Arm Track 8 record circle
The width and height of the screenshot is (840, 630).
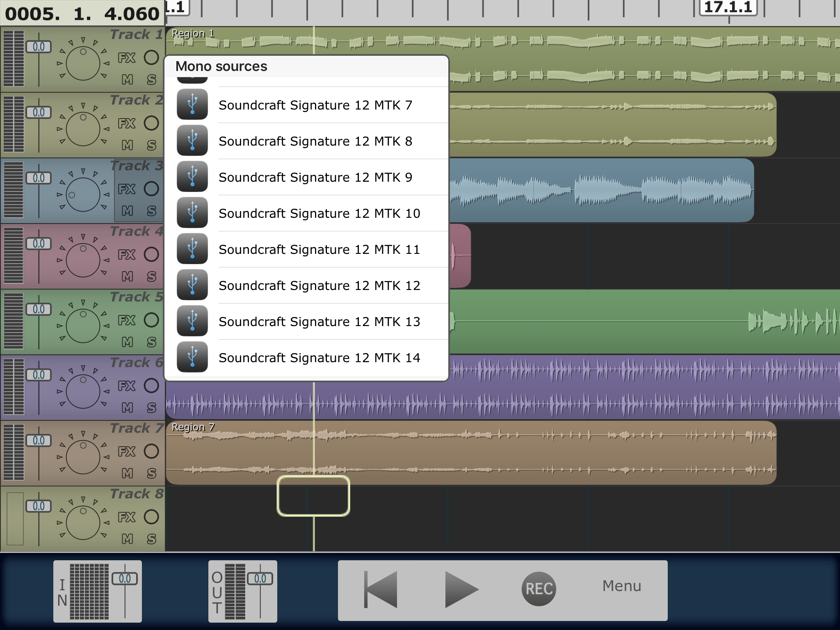(151, 517)
